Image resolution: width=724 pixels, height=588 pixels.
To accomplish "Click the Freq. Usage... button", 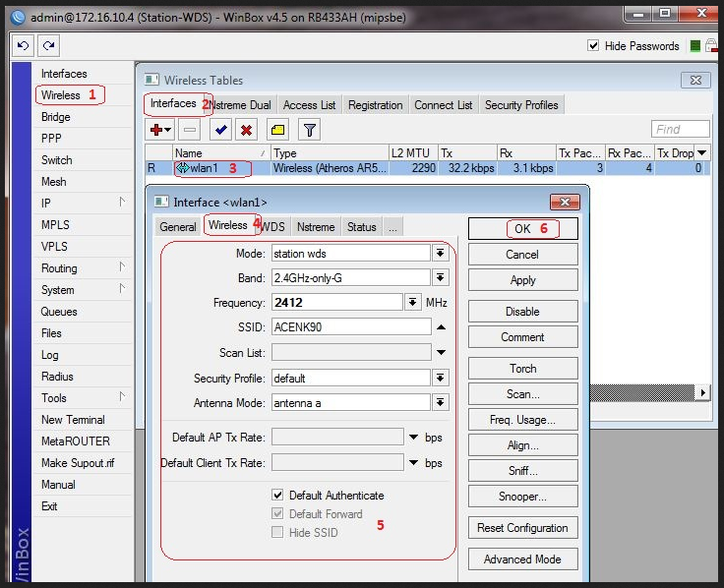I will coord(522,420).
